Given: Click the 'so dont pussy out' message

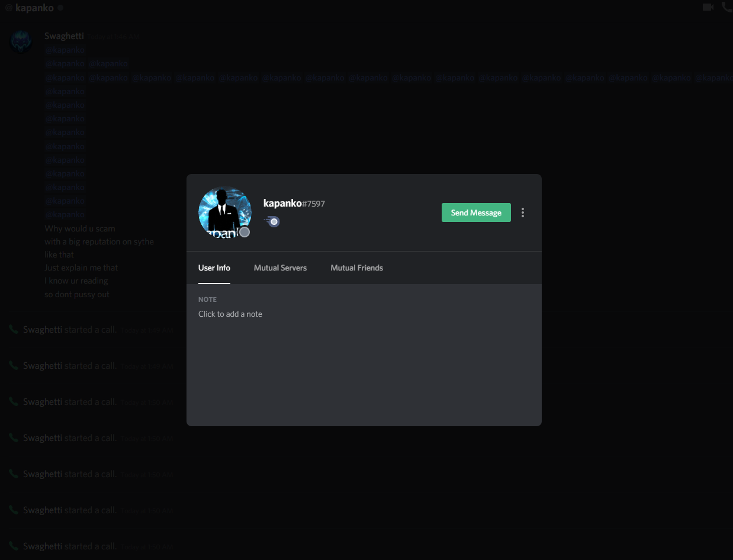Looking at the screenshot, I should pyautogui.click(x=77, y=294).
